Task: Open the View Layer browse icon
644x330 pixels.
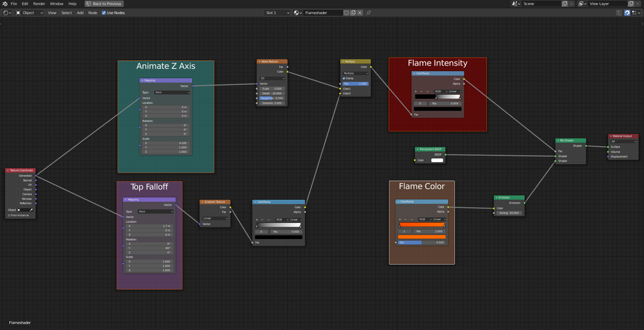Action: 582,4
